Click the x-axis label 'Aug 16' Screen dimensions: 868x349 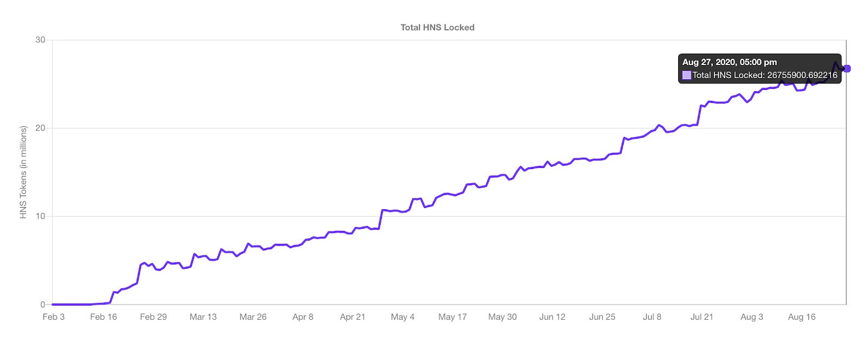[802, 317]
